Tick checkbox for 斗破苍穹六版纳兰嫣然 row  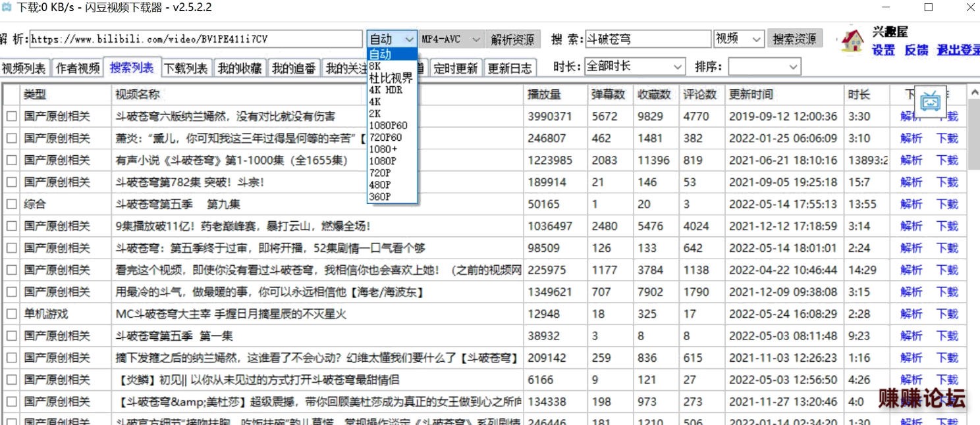(11, 116)
